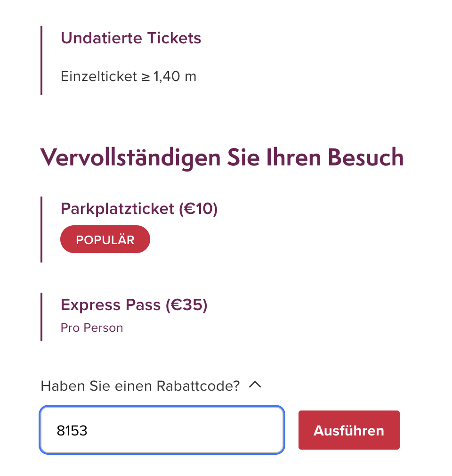452x476 pixels.
Task: Click the vertical bar beside Parkplatzticket
Action: click(42, 229)
